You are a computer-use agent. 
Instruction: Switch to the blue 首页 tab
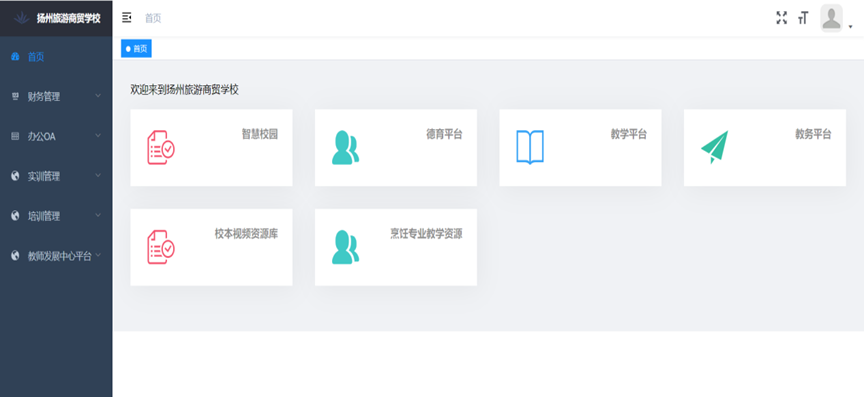(x=136, y=49)
